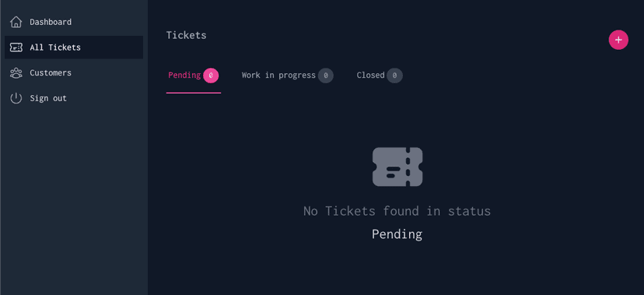Click the Work in progress count badge

coord(326,76)
